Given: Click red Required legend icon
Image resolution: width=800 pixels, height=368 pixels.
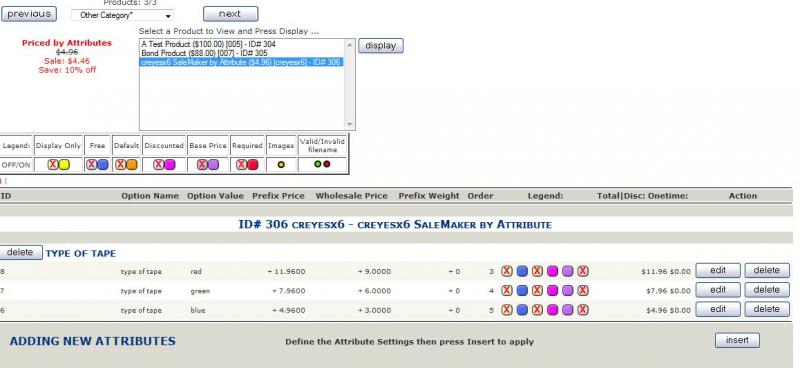Looking at the screenshot, I should coord(253,164).
